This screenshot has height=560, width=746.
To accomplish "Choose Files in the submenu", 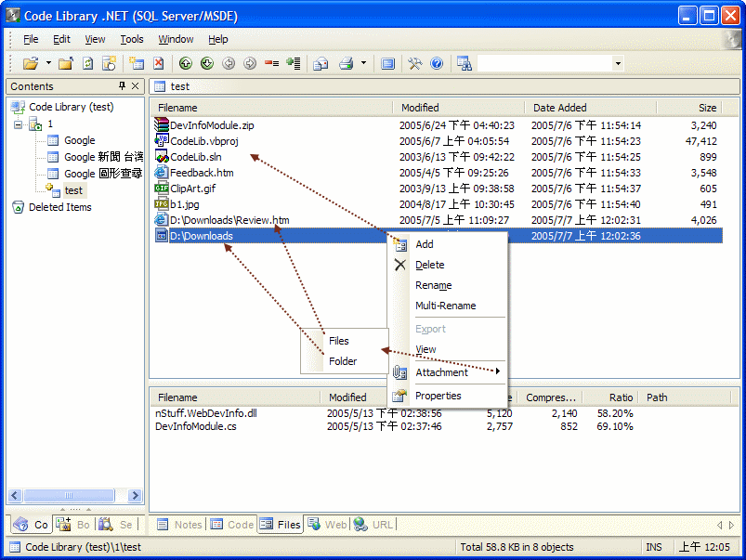I will click(345, 341).
